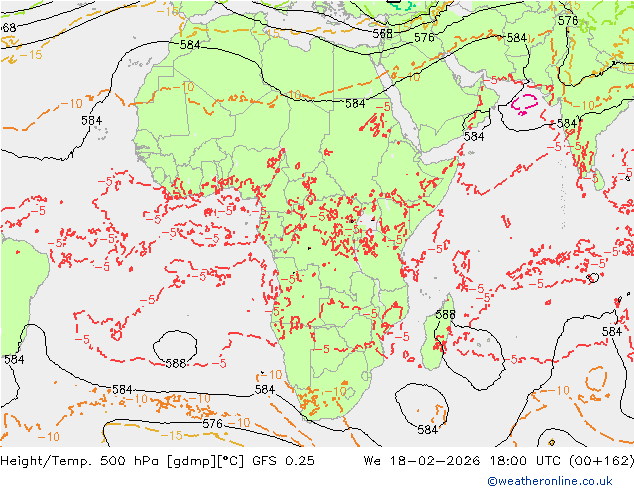Viewport: 634px width, 490px height.
Task: Select the "We 18-02-2026" date text
Action: (x=422, y=461)
